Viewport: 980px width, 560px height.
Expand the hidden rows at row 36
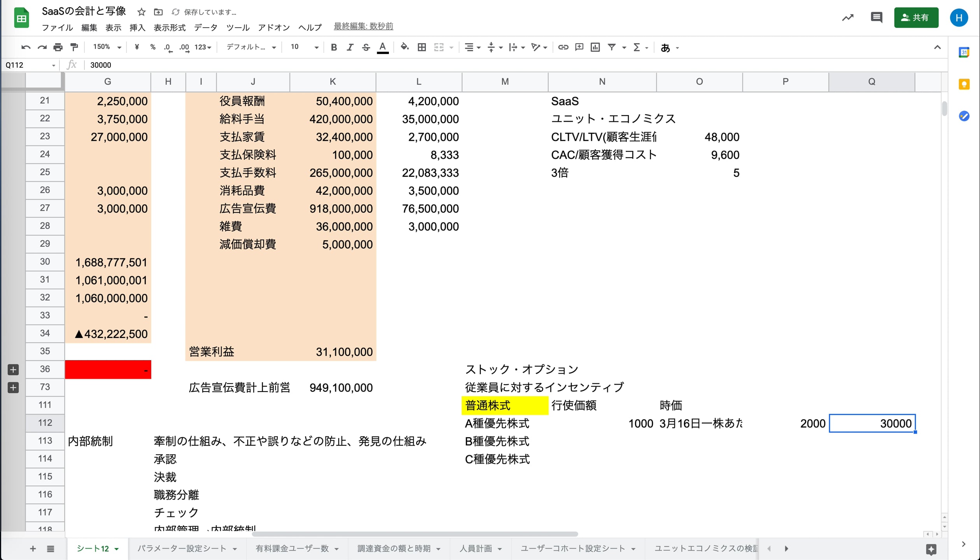pos(13,370)
